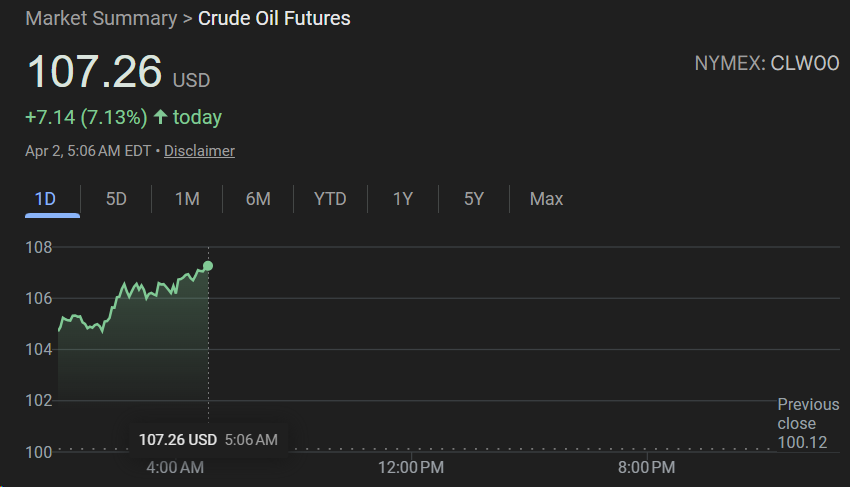Click the green up arrow icon
850x487 pixels.
(x=160, y=118)
